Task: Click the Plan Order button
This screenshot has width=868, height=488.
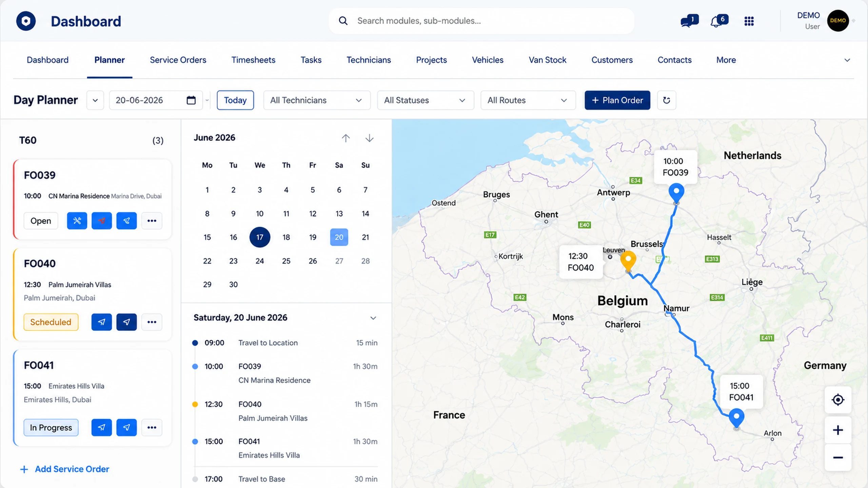Action: [x=617, y=100]
